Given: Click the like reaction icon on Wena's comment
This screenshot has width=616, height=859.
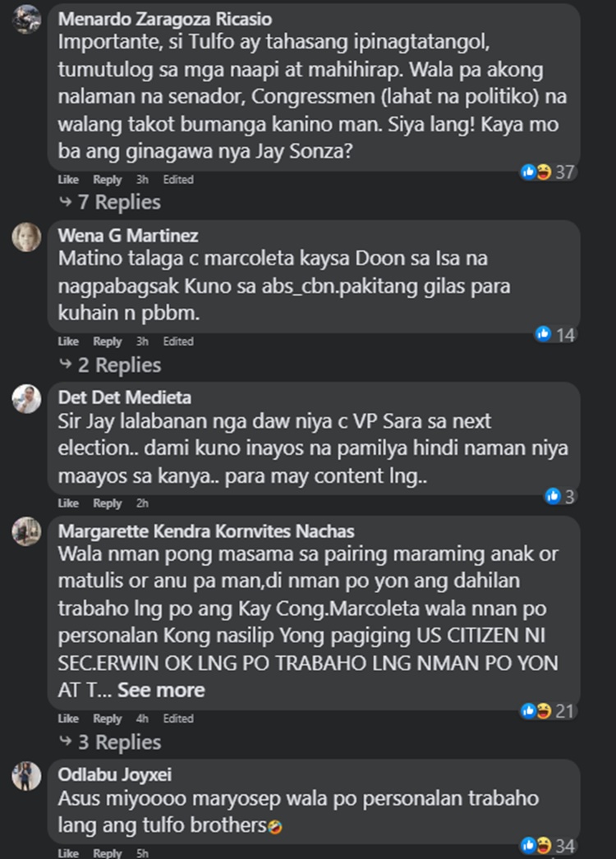Looking at the screenshot, I should 543,334.
